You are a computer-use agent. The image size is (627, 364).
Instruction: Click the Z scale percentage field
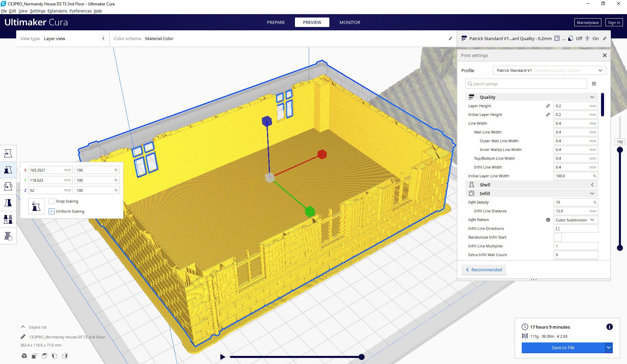97,190
